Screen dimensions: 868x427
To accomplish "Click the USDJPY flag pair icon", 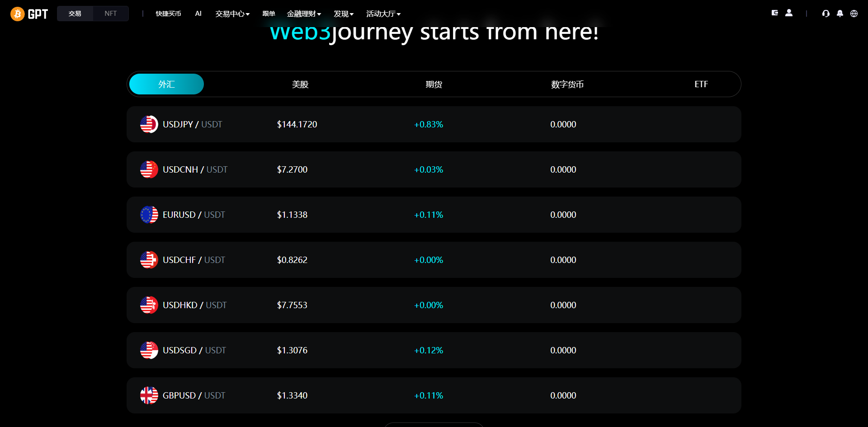I will pyautogui.click(x=149, y=124).
